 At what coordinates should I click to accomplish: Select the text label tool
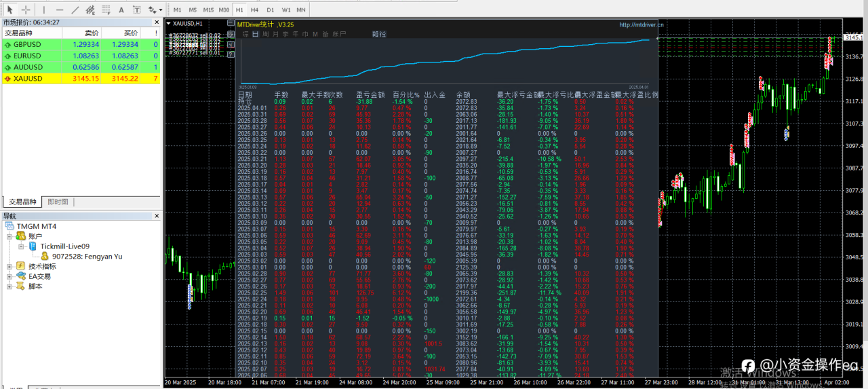tap(137, 10)
